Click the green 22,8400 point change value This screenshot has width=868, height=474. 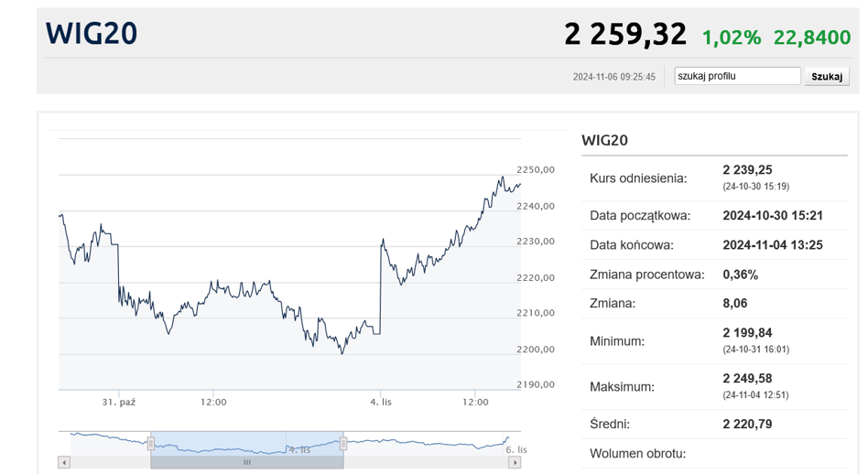coord(811,38)
